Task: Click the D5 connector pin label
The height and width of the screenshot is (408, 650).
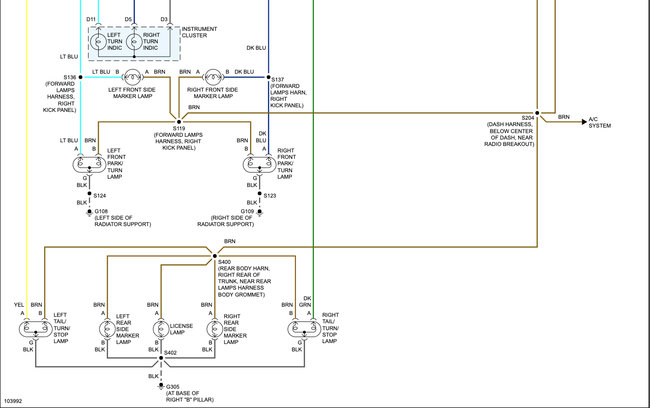Action: click(x=129, y=19)
